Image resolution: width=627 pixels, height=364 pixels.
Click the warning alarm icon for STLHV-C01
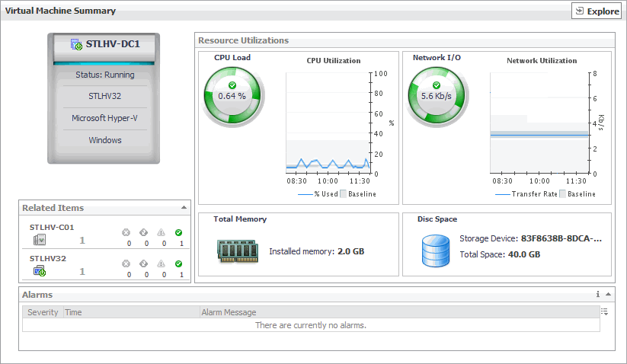[x=161, y=232]
